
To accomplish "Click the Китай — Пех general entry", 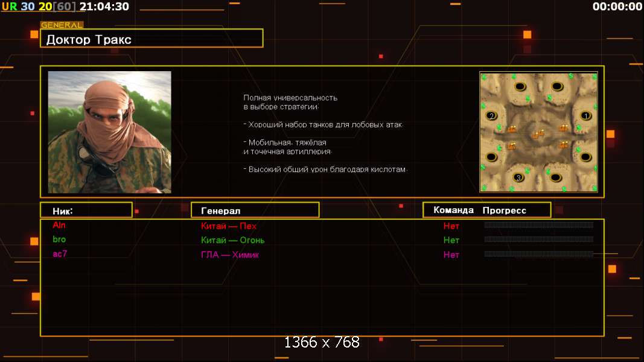I will tap(229, 226).
